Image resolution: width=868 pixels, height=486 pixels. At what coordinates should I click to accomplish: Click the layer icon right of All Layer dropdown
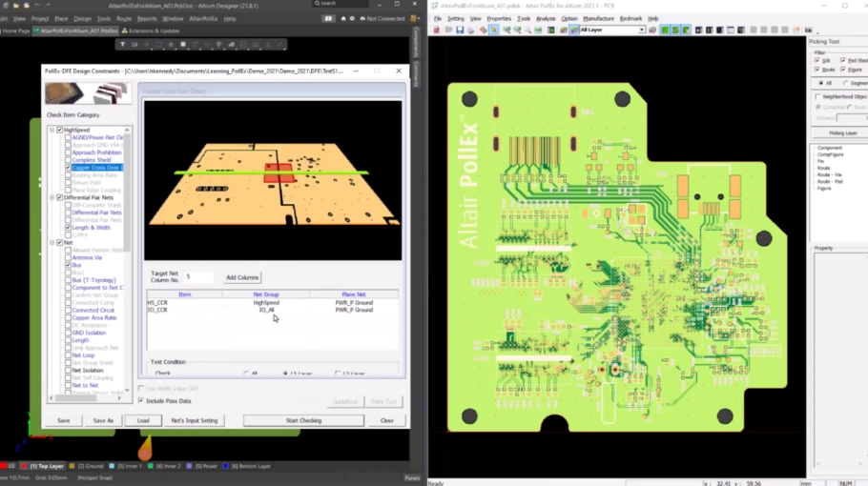coord(652,30)
